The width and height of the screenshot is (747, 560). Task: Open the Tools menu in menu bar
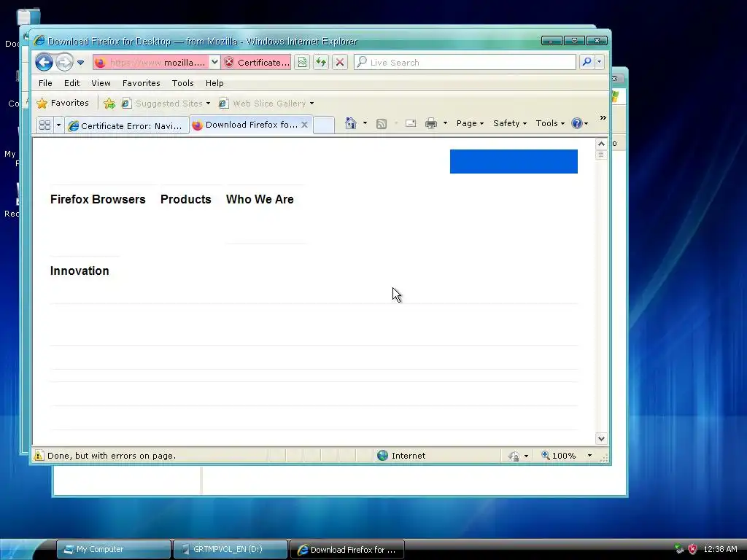tap(183, 83)
